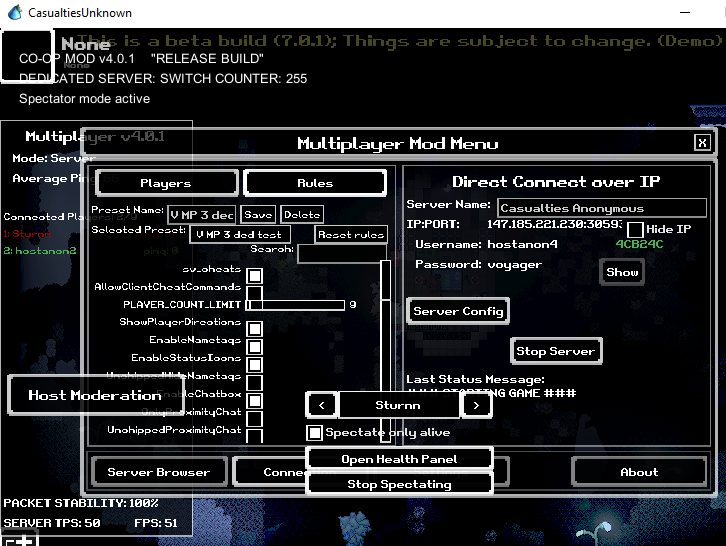This screenshot has width=726, height=546.
Task: Click the FPS: 51 readout
Action: [x=156, y=523]
